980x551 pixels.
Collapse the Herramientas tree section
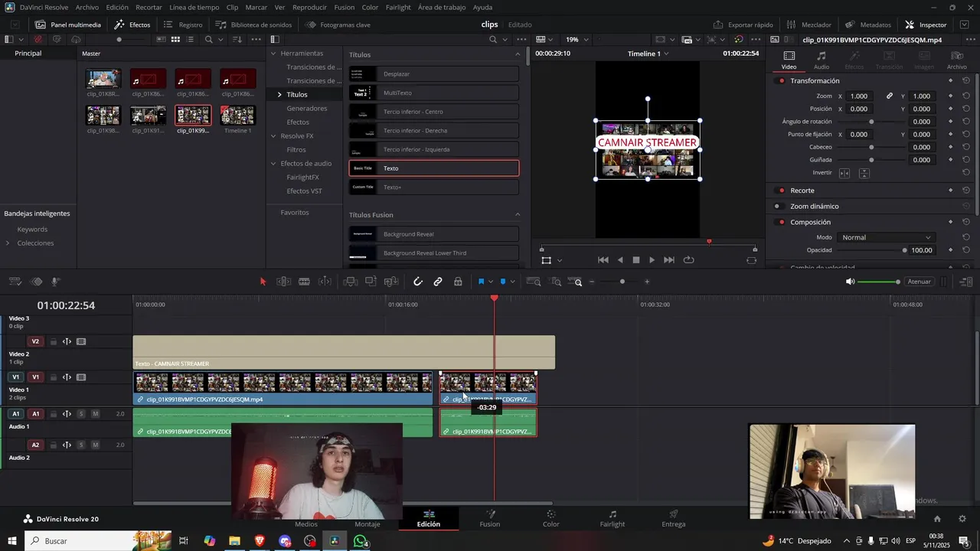coord(273,54)
